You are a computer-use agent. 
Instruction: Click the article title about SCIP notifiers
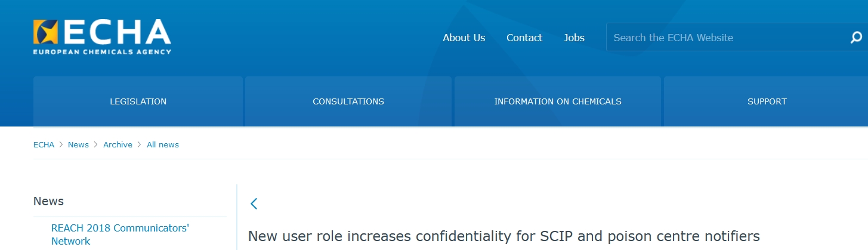pos(504,236)
